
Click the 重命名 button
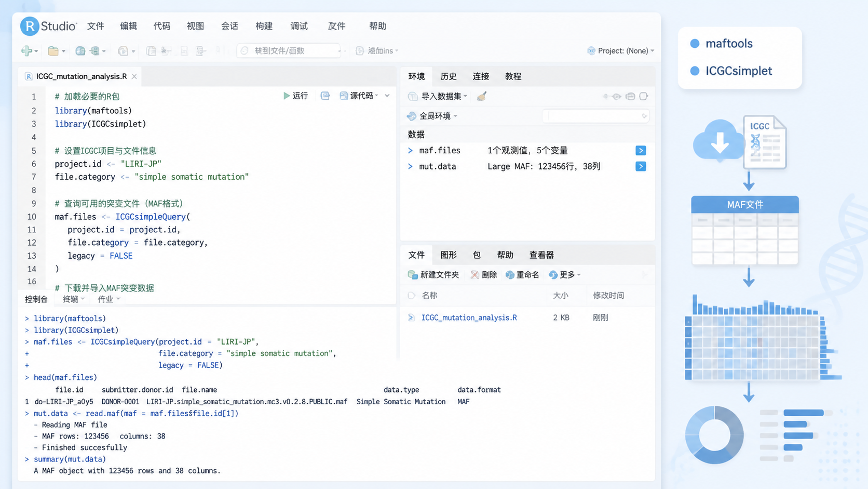point(522,275)
